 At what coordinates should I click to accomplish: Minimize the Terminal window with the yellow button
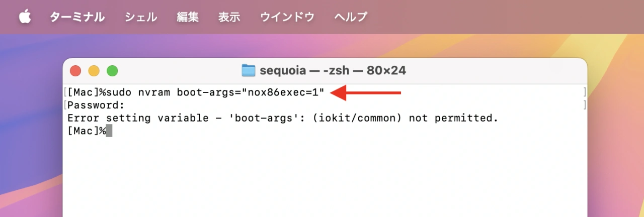point(94,71)
